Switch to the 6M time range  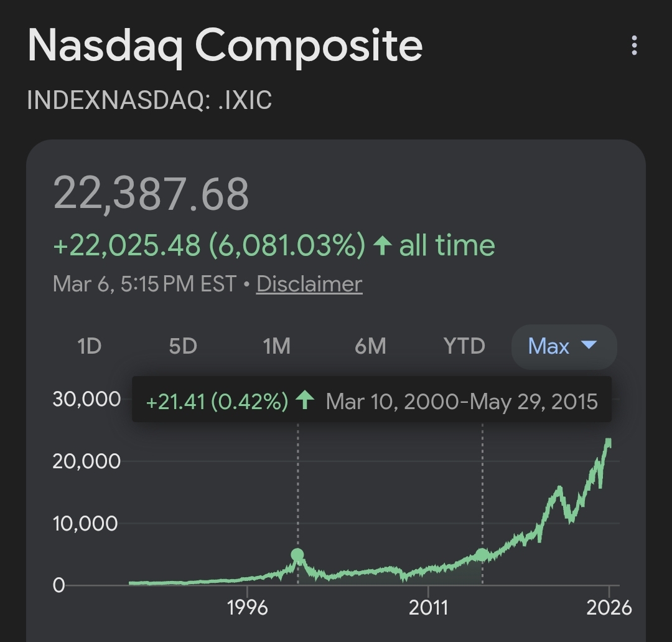(370, 346)
